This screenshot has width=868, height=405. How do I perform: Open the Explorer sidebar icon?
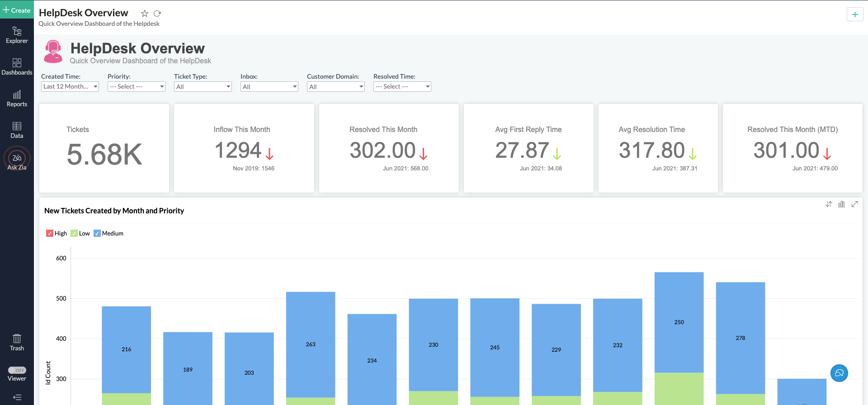click(x=17, y=35)
